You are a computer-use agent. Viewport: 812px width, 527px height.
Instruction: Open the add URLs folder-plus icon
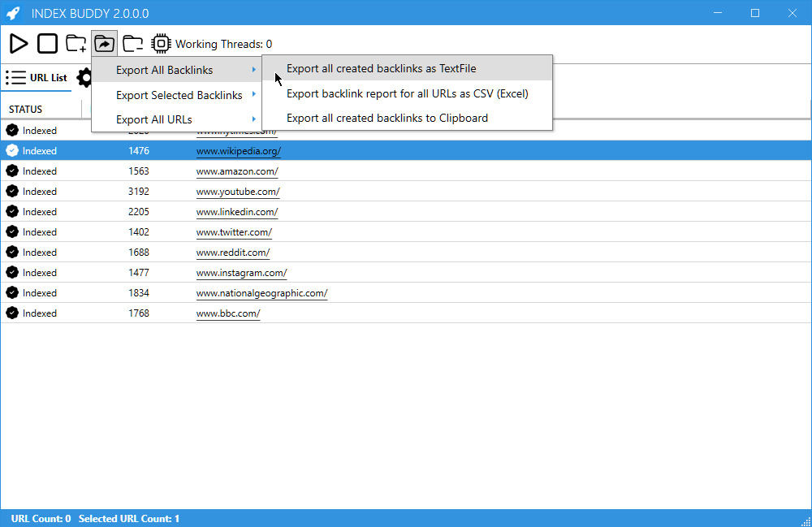click(x=76, y=43)
